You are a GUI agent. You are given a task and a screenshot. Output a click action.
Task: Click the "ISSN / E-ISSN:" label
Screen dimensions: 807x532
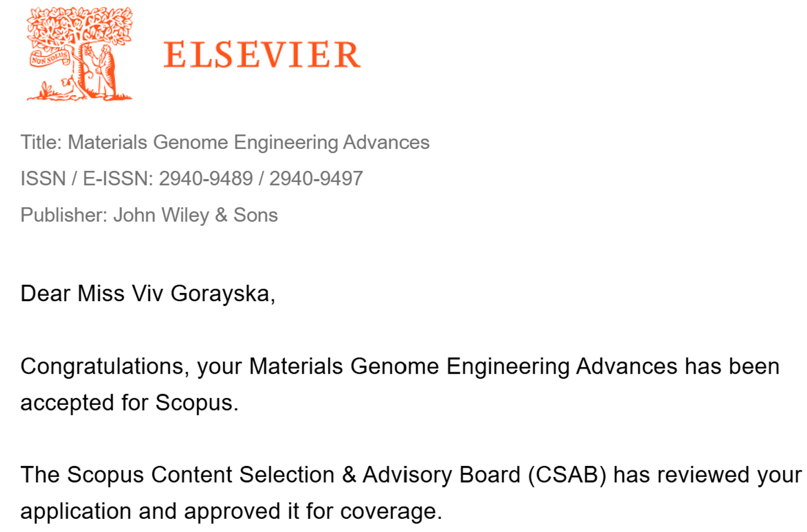[x=86, y=179]
